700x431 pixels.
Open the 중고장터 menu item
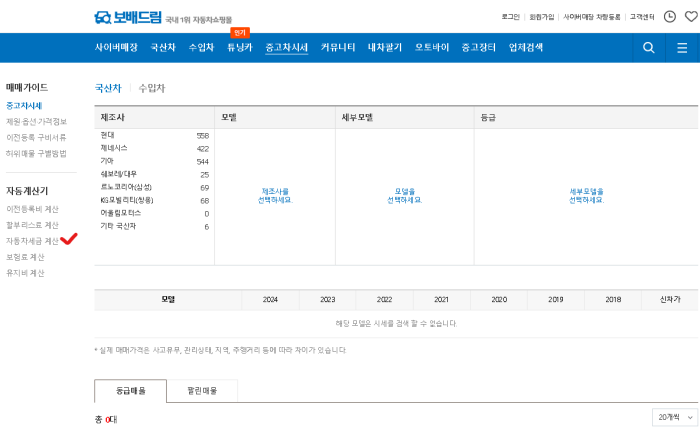[479, 47]
